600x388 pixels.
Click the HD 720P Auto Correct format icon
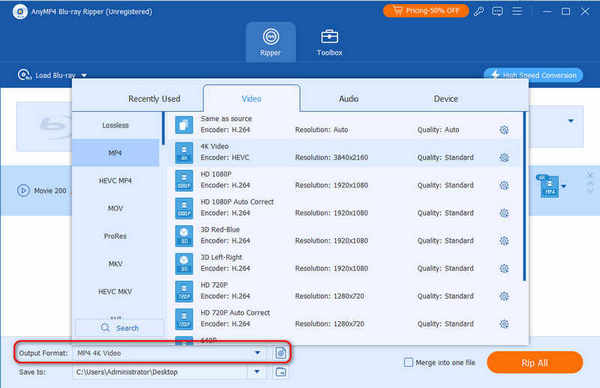pyautogui.click(x=184, y=319)
